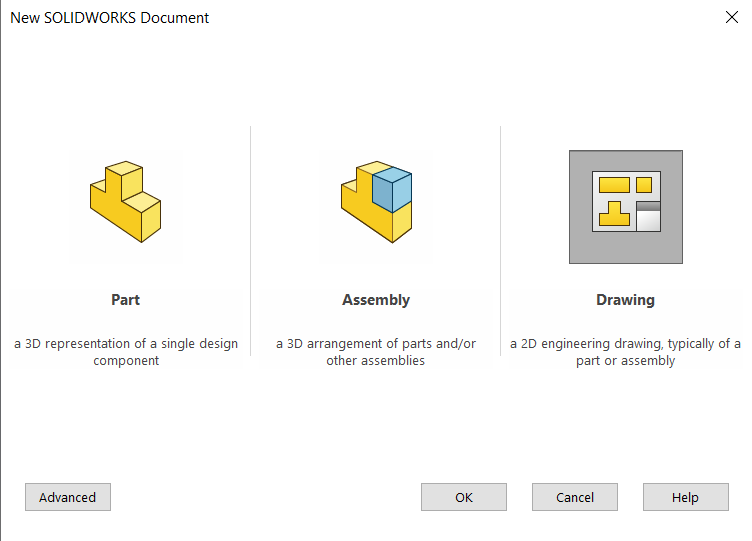Screen dimensions: 752x541
Task: Click the Drawing description text
Action: tap(625, 352)
